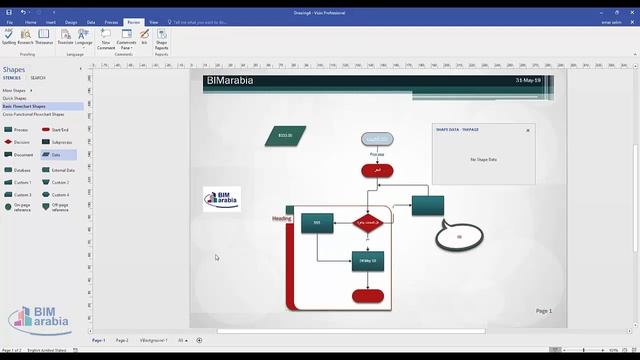Open the File tab
Viewport: 640px width, 360px height.
(9, 22)
